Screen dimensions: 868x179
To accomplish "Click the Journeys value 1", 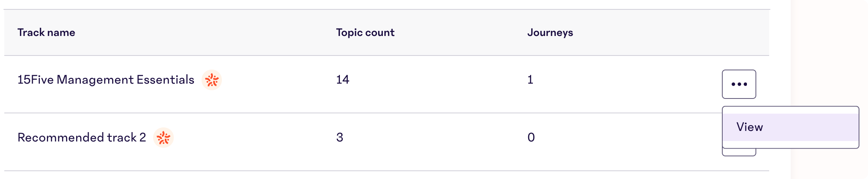I will tap(530, 80).
